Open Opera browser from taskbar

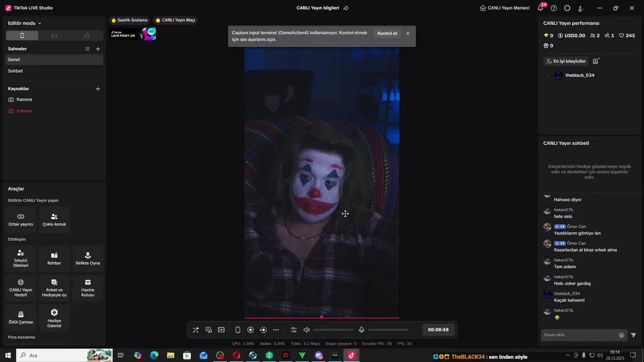pos(236,355)
